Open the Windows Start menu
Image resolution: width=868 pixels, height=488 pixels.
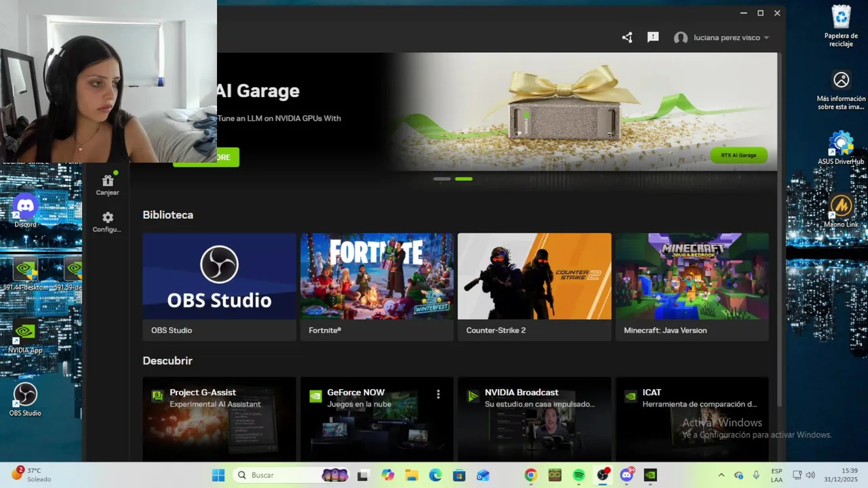(x=218, y=475)
